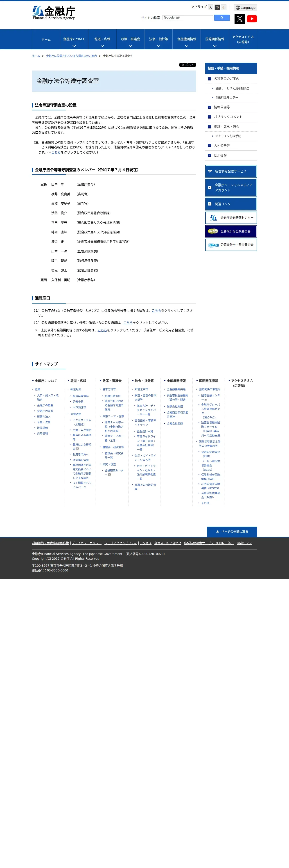Focus the サイト内検索 Google search field
This screenshot has width=289, height=868.
pos(188,18)
